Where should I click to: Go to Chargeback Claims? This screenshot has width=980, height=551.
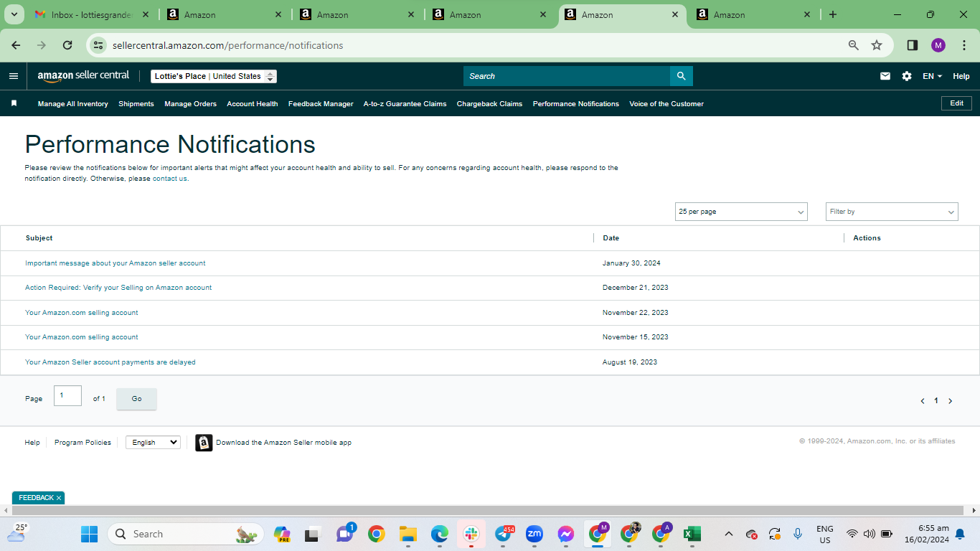(489, 104)
